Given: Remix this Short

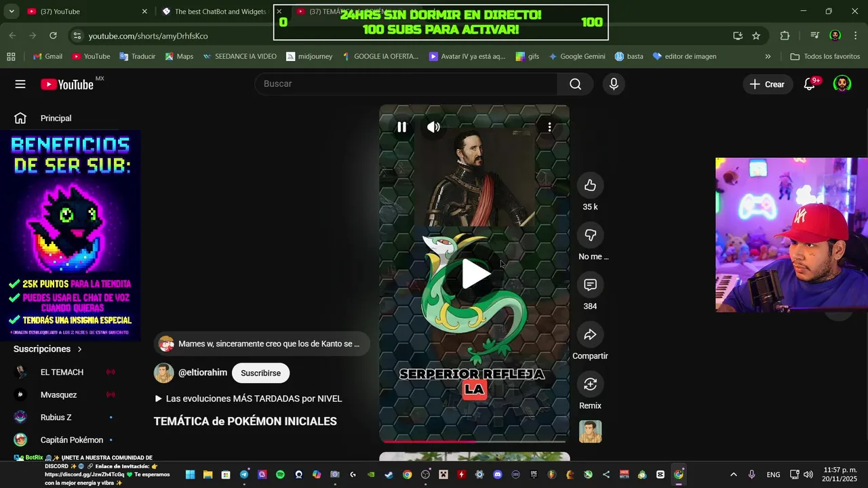Looking at the screenshot, I should pyautogui.click(x=590, y=384).
